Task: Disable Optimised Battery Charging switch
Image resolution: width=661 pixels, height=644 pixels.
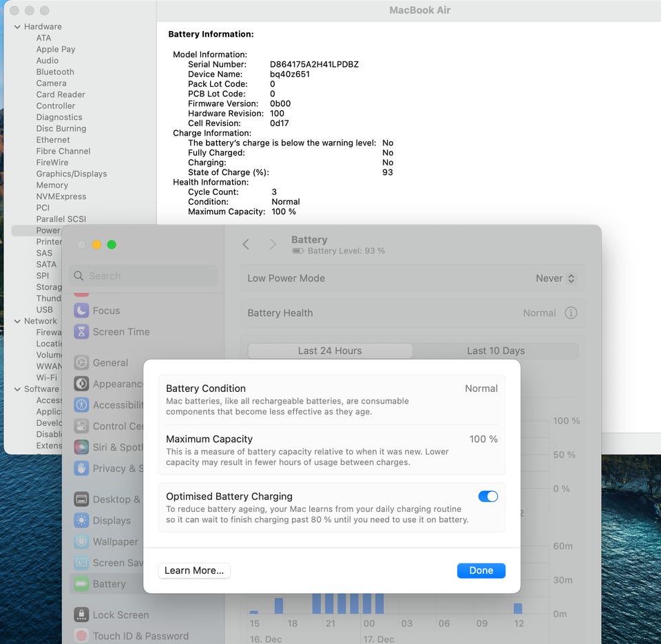Action: tap(487, 497)
